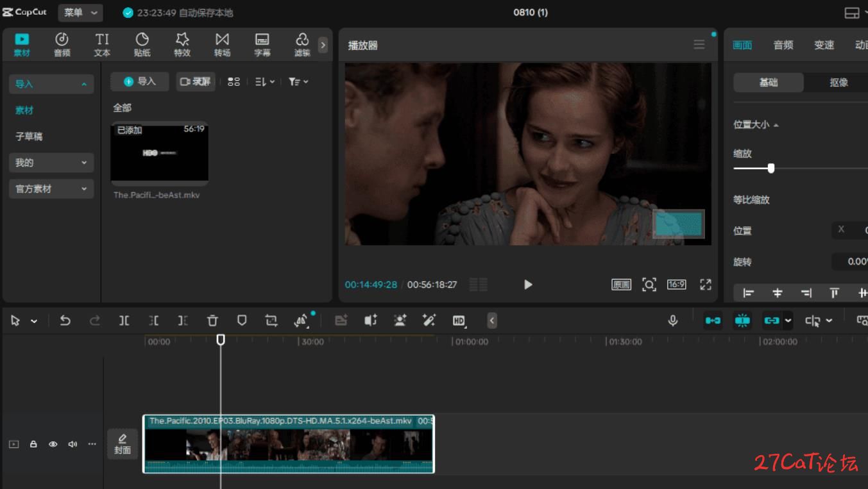Click the magic wand toolbar icon
Image resolution: width=868 pixels, height=489 pixels.
[429, 320]
